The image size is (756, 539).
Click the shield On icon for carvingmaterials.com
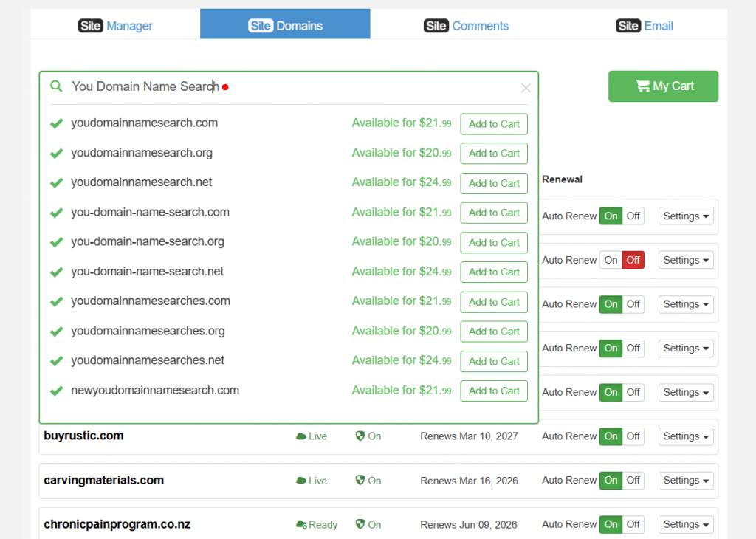click(x=360, y=480)
